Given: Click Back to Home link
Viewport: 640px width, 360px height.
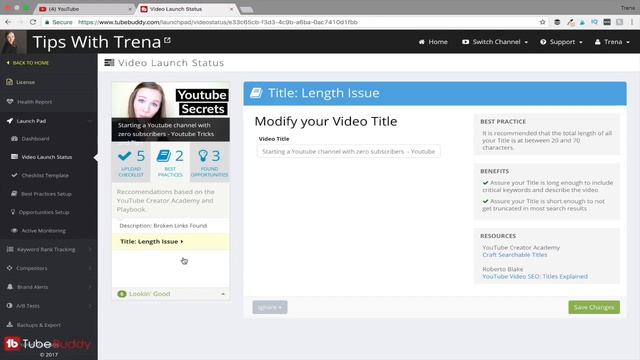Looking at the screenshot, I should 28,63.
